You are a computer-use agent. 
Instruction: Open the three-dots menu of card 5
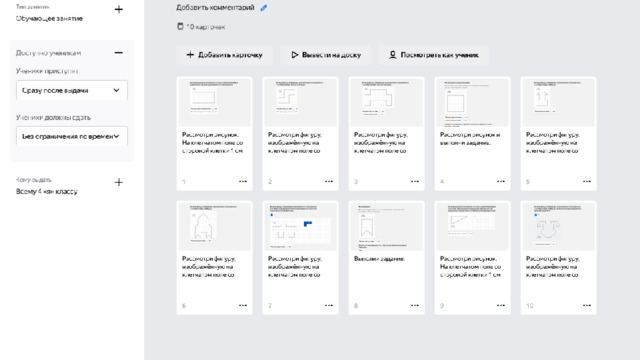pyautogui.click(x=587, y=181)
